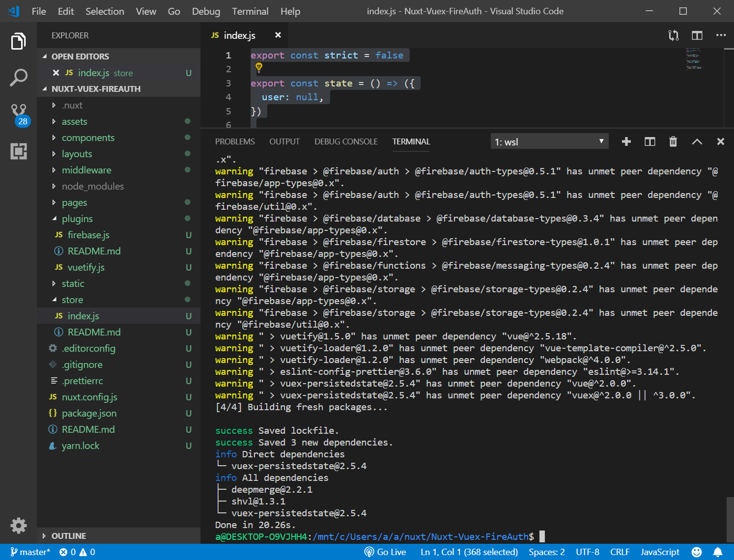This screenshot has height=560, width=734.
Task: Open nuxt.config.js file
Action: click(x=118, y=397)
